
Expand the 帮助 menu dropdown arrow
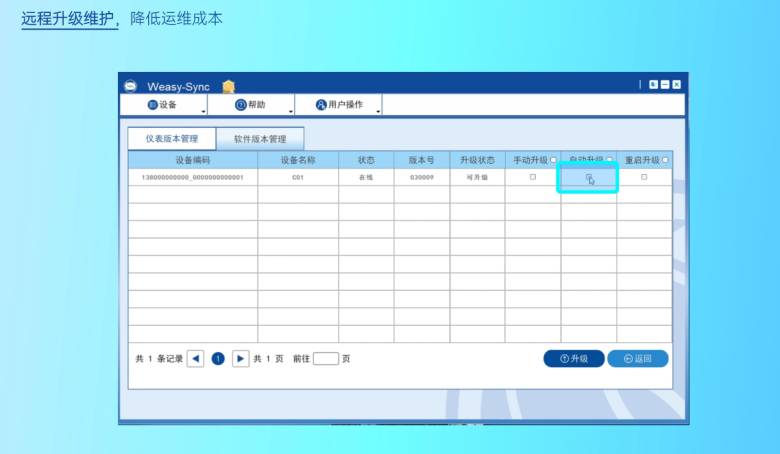pyautogui.click(x=291, y=111)
